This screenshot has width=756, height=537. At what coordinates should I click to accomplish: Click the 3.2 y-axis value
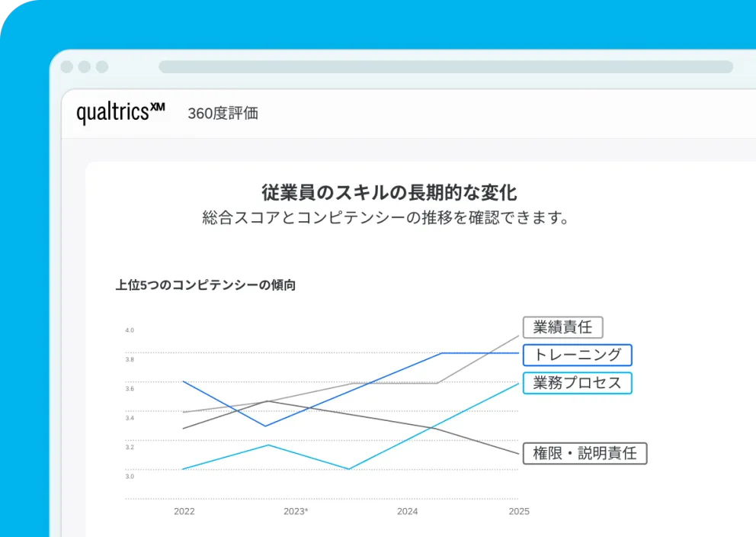tap(130, 447)
